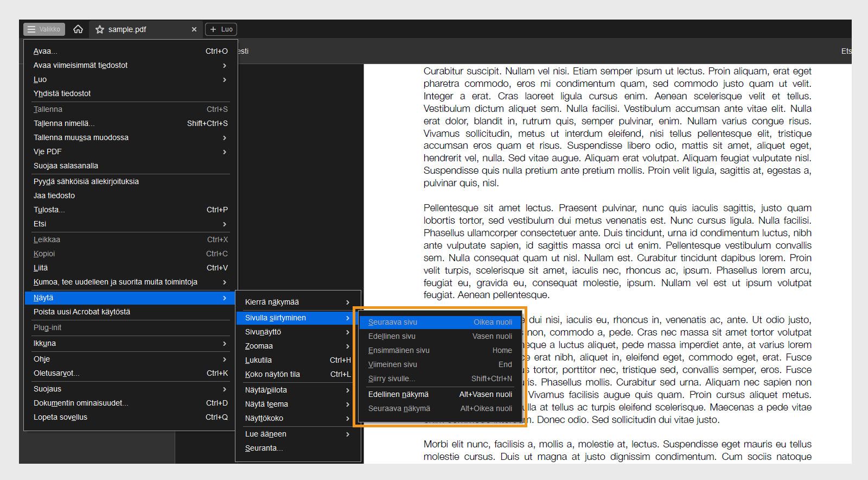Expand the Ohje submenu
The height and width of the screenshot is (480, 868).
pos(130,359)
